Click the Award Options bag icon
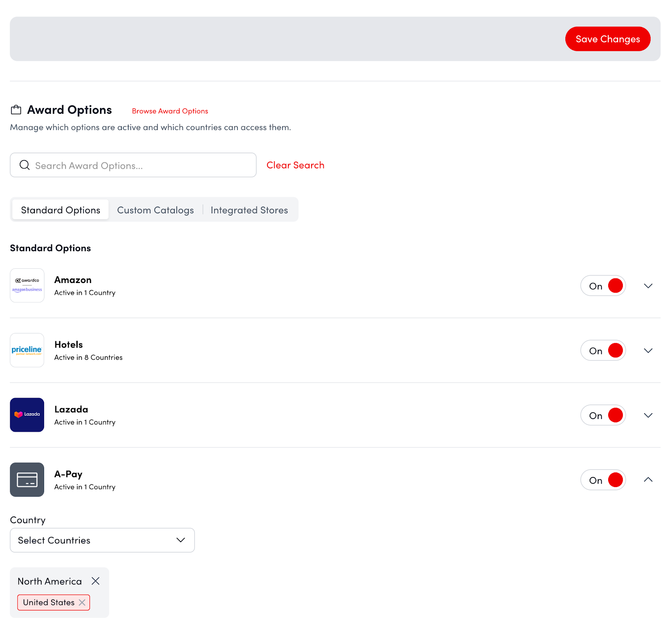Image resolution: width=672 pixels, height=629 pixels. [x=16, y=110]
